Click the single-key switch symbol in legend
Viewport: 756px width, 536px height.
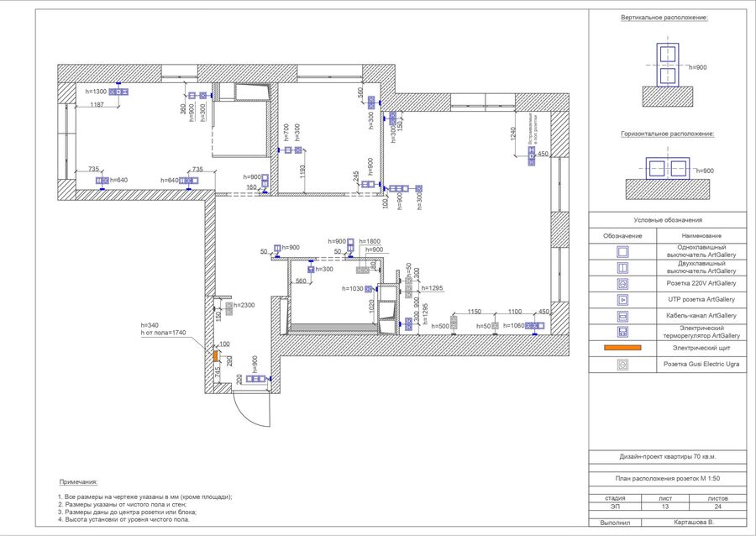622,251
